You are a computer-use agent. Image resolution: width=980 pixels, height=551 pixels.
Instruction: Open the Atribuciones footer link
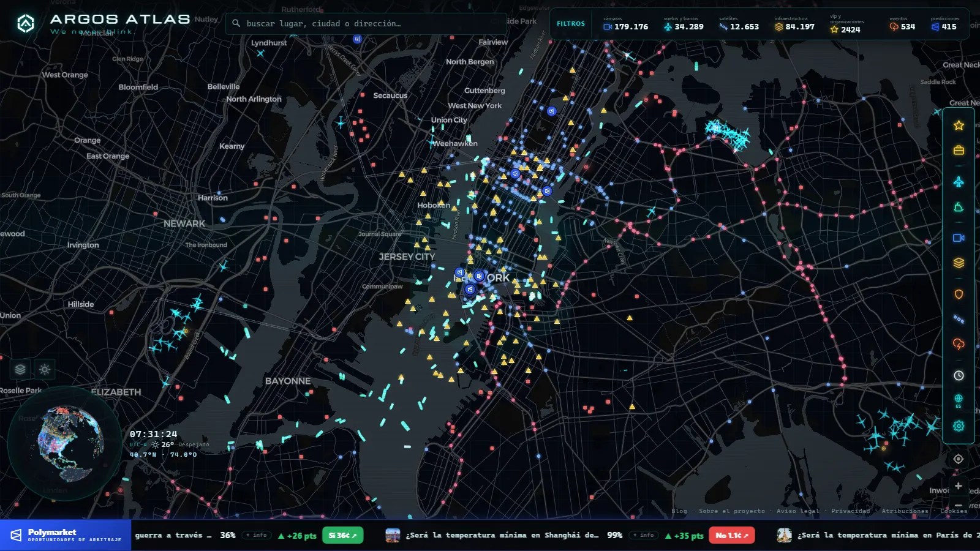(905, 511)
